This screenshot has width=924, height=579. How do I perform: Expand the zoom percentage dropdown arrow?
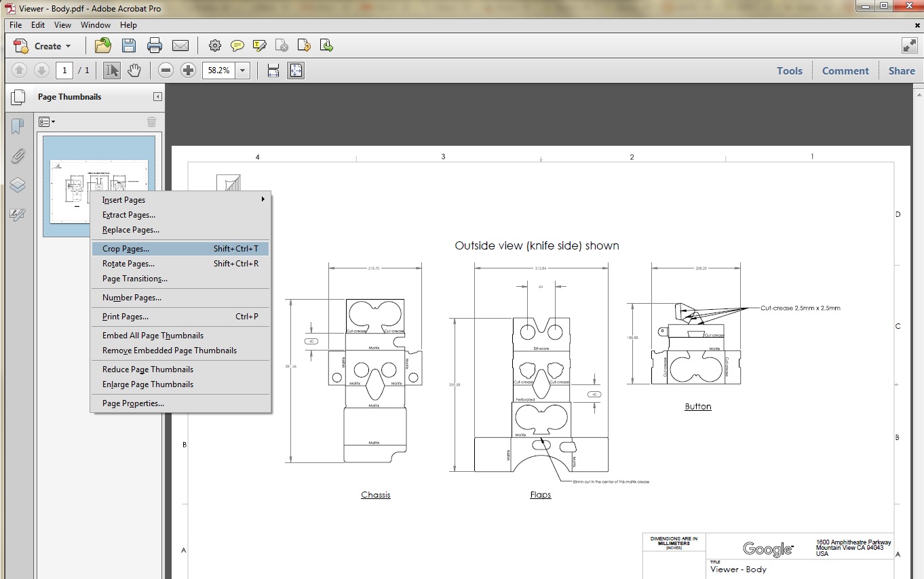click(x=243, y=70)
